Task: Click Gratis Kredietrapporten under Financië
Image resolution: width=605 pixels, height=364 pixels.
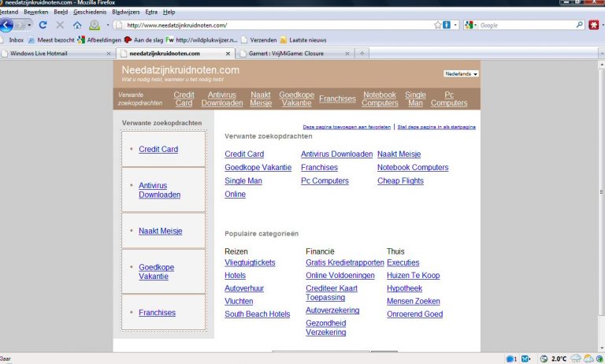Action: (x=345, y=262)
